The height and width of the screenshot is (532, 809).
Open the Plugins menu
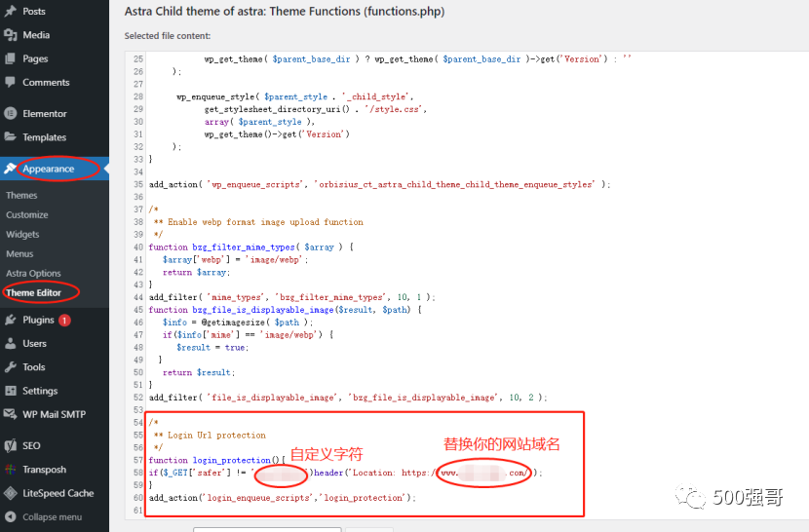[38, 320]
